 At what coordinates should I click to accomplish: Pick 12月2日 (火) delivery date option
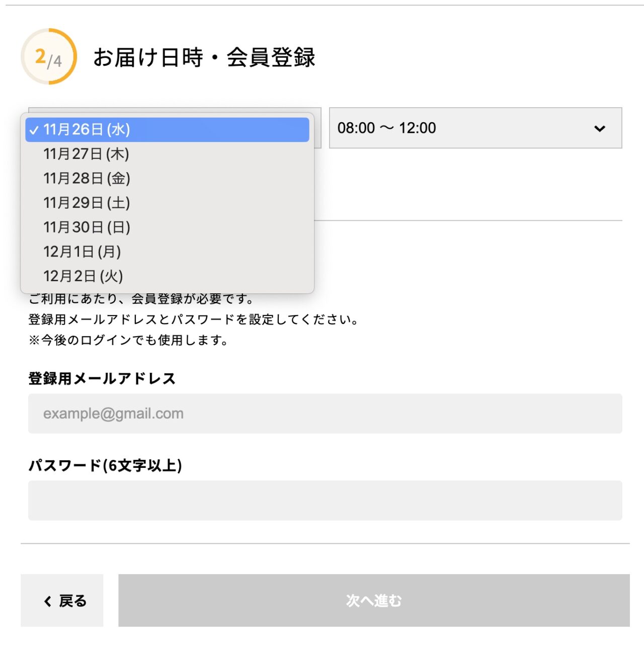pos(84,276)
